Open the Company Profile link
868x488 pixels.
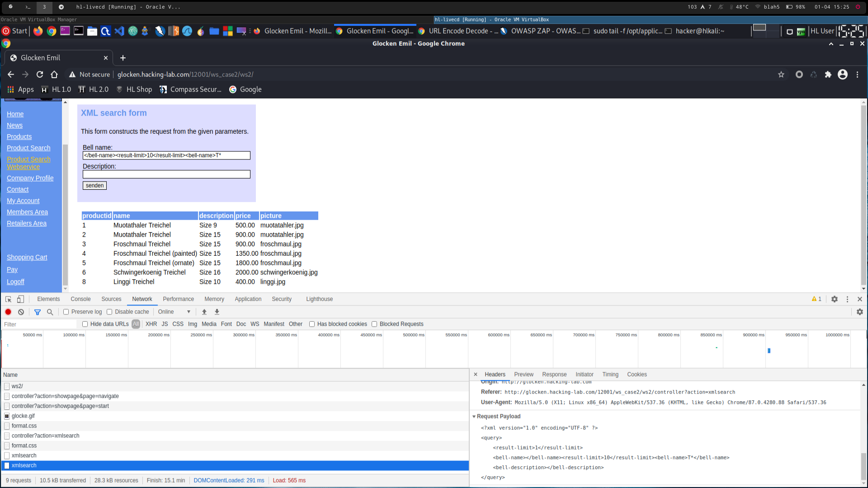[x=30, y=178]
